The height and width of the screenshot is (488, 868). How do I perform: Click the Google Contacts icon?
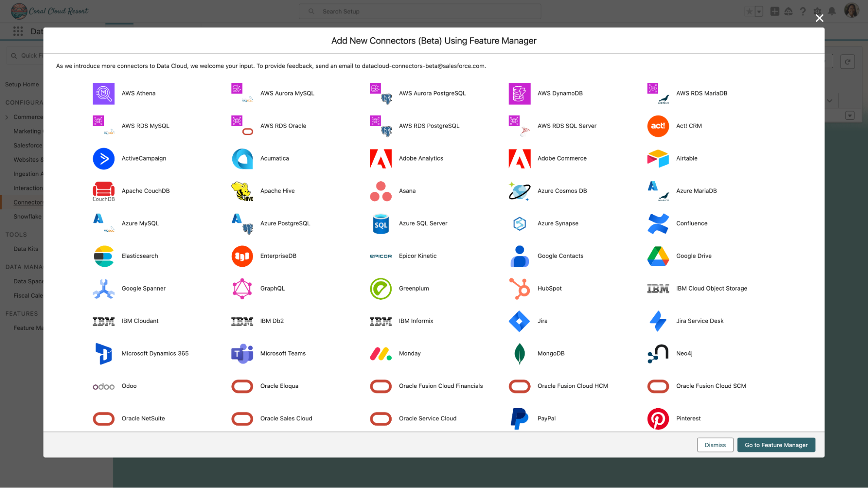pos(519,256)
